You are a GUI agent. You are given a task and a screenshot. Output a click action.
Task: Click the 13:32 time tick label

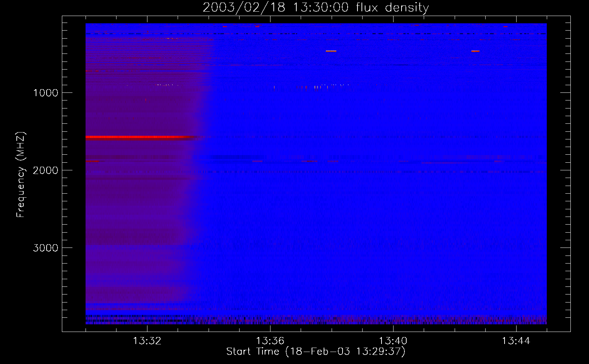pyautogui.click(x=147, y=341)
